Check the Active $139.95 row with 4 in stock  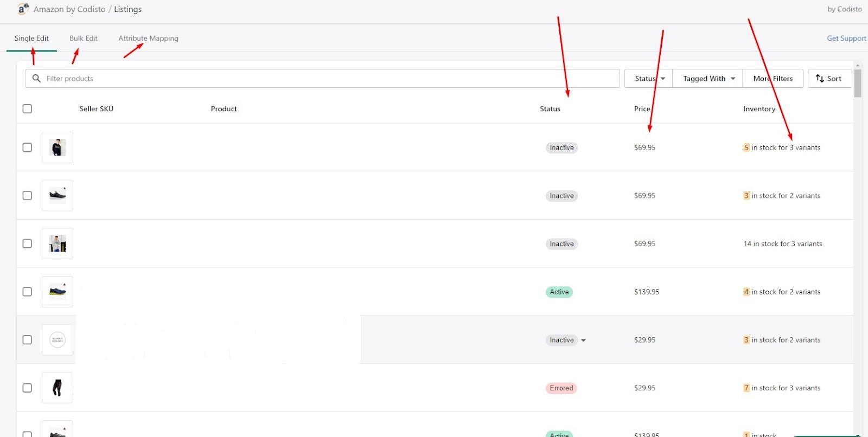coord(27,292)
